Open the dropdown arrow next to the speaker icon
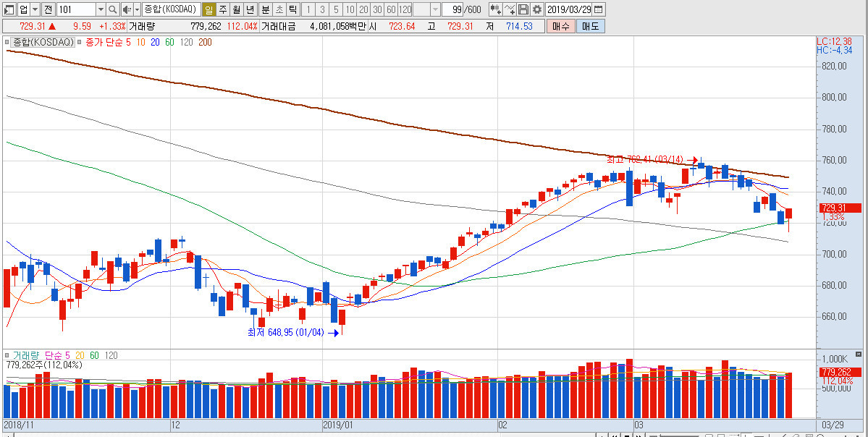The width and height of the screenshot is (868, 437). click(138, 9)
